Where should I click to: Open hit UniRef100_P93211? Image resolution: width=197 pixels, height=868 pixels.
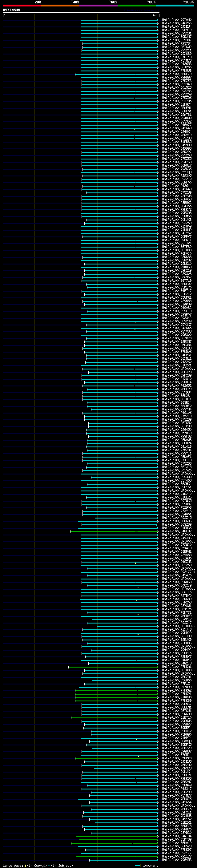click(176, 50)
